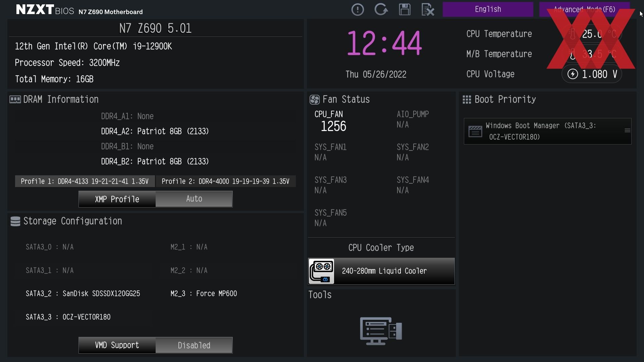This screenshot has height=362, width=644.
Task: Select the SYS_FAN2 entry
Action: point(413,152)
